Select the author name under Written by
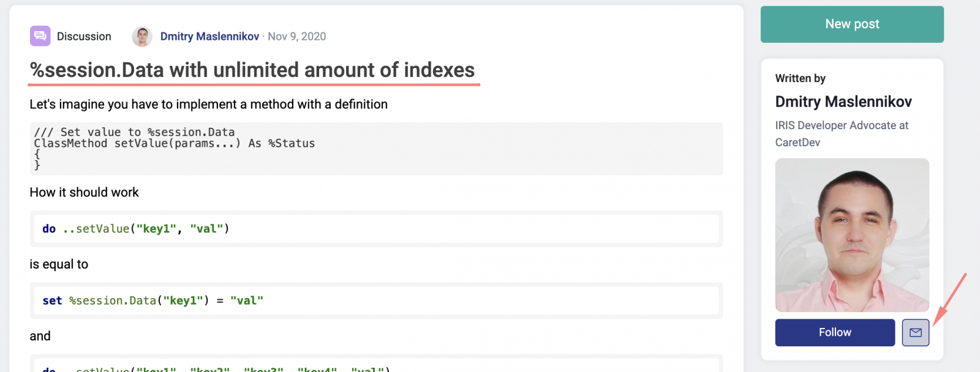The width and height of the screenshot is (980, 372). pyautogui.click(x=843, y=102)
